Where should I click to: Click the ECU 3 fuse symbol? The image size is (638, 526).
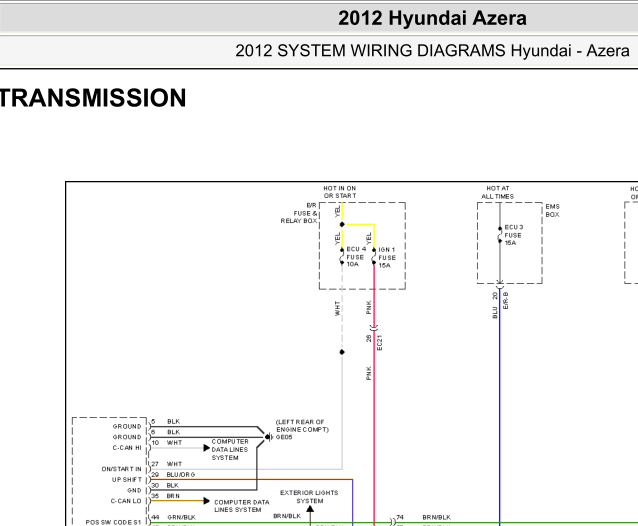tap(500, 235)
